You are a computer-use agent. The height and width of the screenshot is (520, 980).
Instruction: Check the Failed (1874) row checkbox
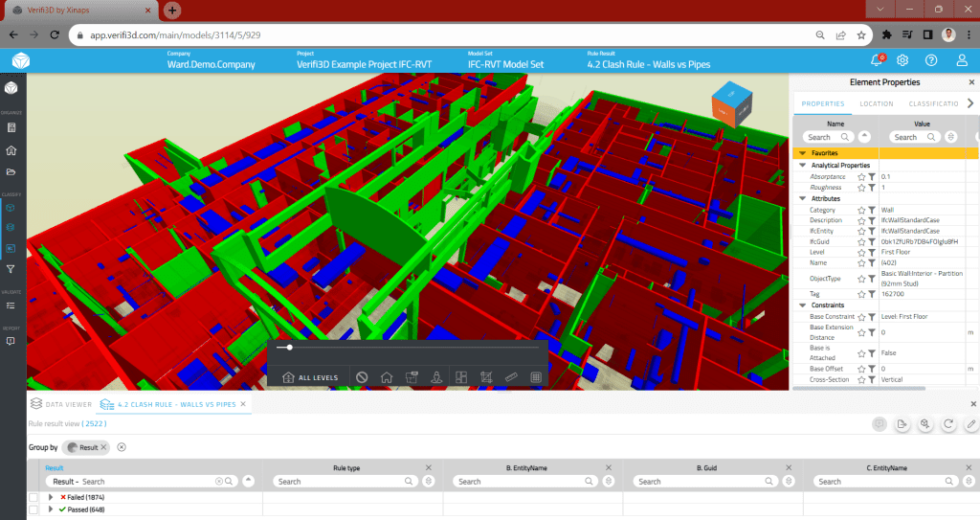tap(33, 497)
